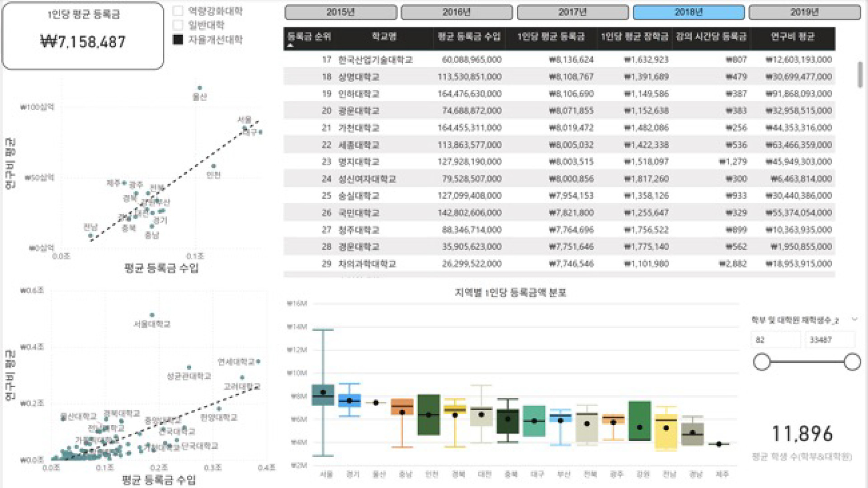This screenshot has height=488, width=868.
Task: Click the 2016년 year filter button
Action: [457, 12]
